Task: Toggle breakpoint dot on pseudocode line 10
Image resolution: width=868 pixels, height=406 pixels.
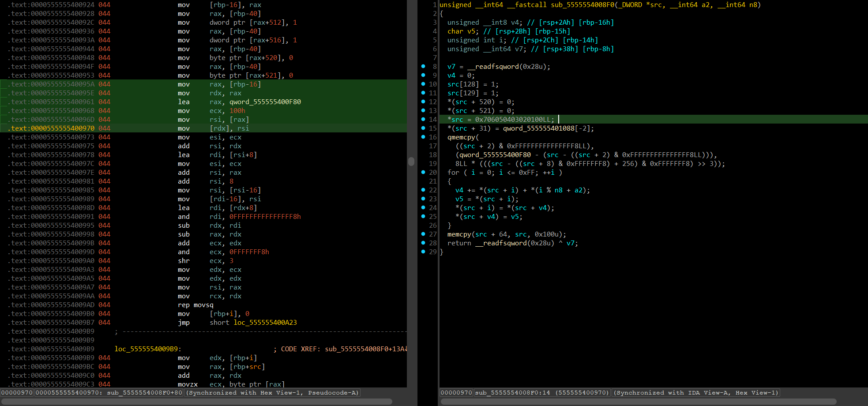Action: point(423,84)
